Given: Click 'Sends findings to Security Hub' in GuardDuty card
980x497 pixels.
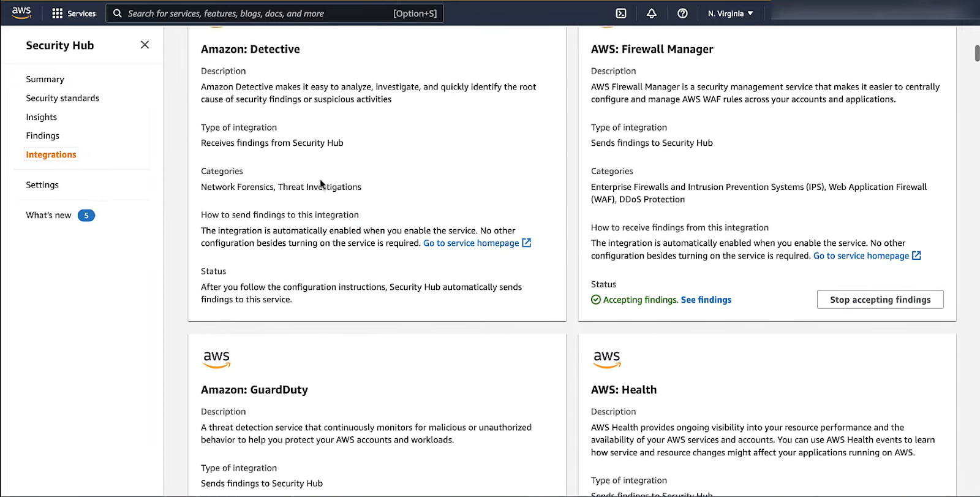Looking at the screenshot, I should pyautogui.click(x=262, y=484).
